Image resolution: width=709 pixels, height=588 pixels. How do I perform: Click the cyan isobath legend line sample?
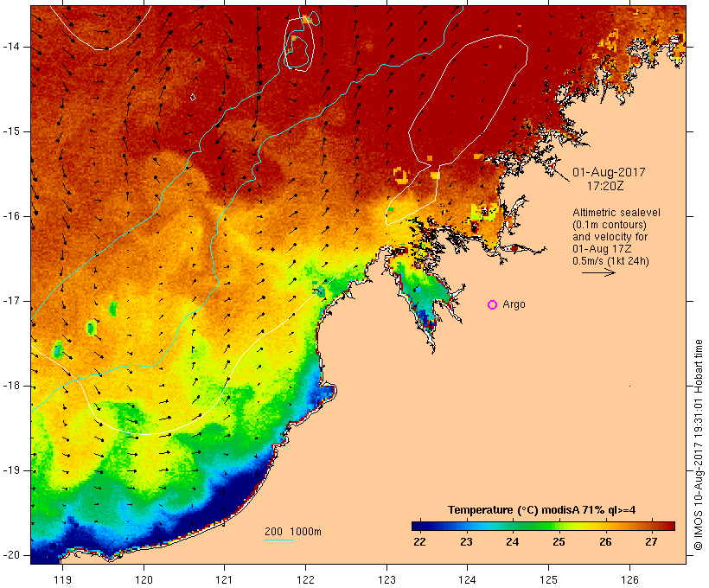tap(279, 540)
